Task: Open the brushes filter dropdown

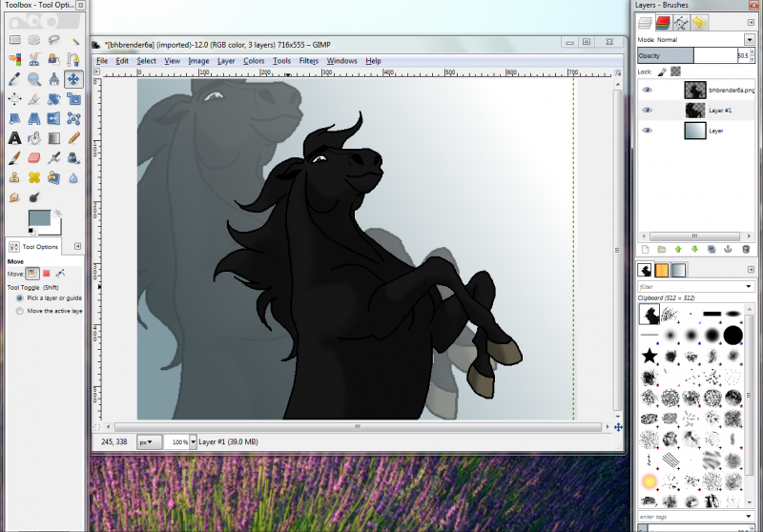Action: point(749,286)
